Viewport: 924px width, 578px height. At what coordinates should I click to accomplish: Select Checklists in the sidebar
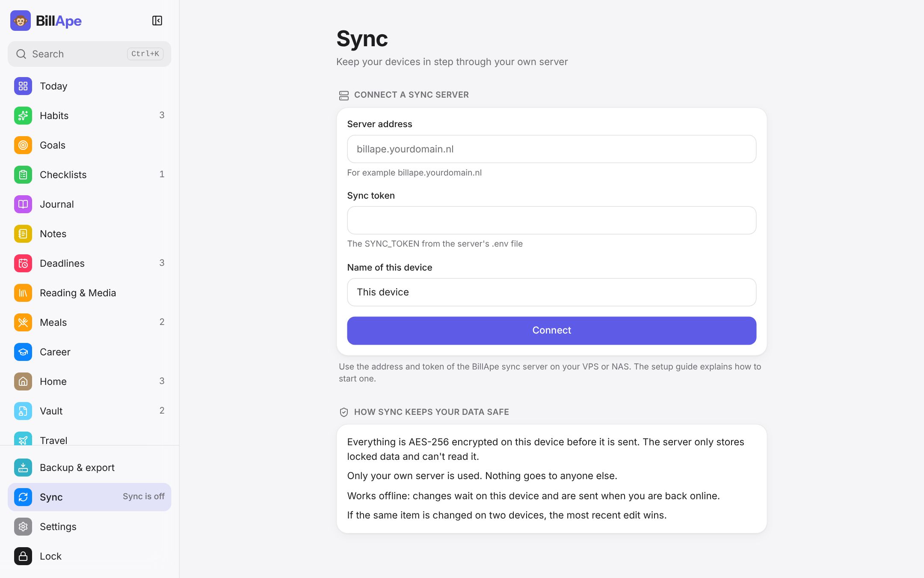coord(89,175)
